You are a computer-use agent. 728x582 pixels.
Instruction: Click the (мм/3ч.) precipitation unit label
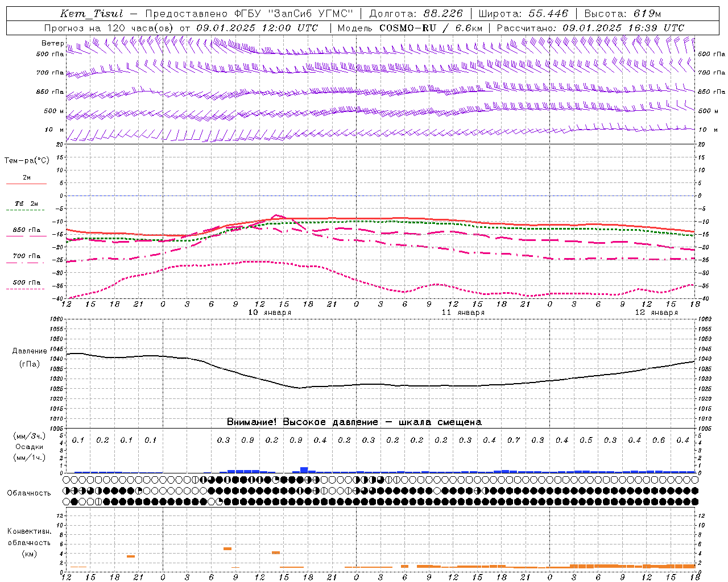tap(30, 436)
